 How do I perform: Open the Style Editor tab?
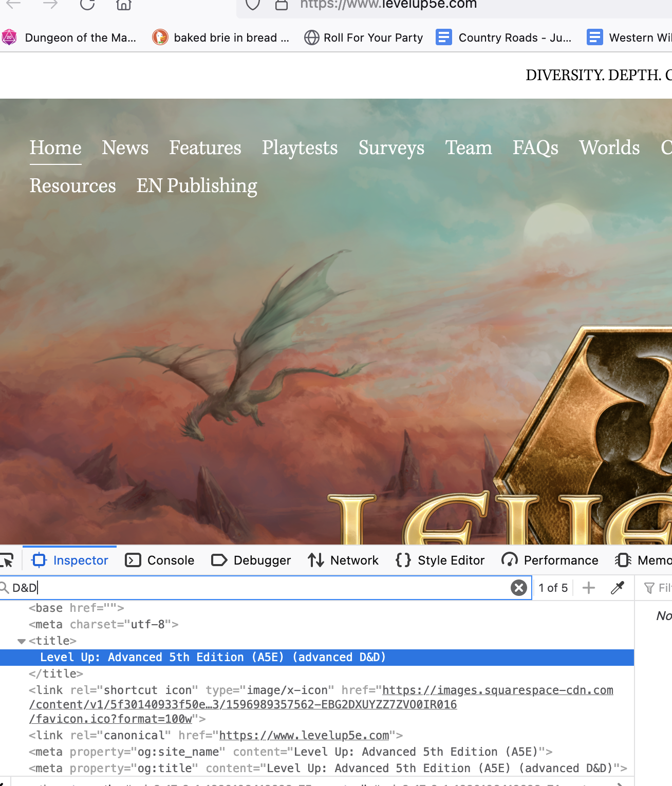[x=440, y=560]
